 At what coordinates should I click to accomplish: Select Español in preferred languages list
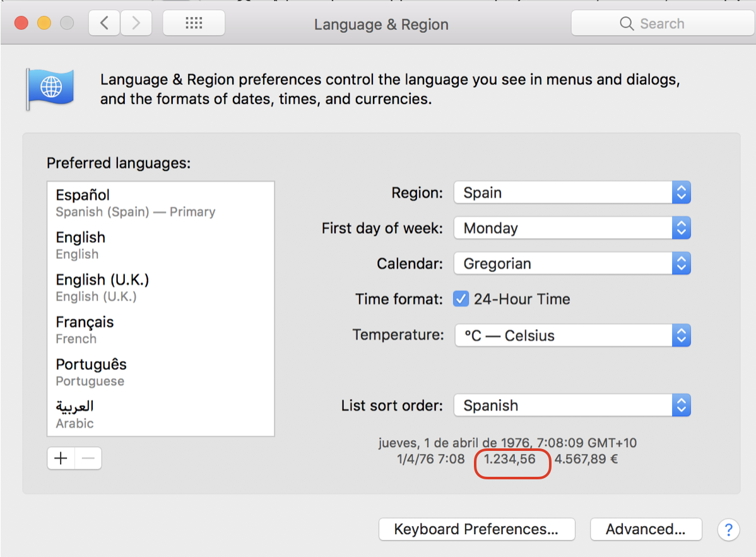tap(160, 202)
